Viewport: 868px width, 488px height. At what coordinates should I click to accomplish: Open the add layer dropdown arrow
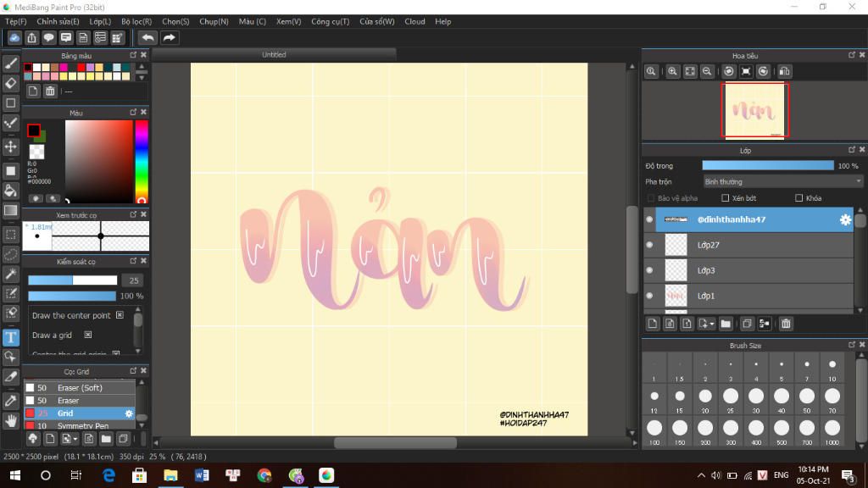pos(712,324)
